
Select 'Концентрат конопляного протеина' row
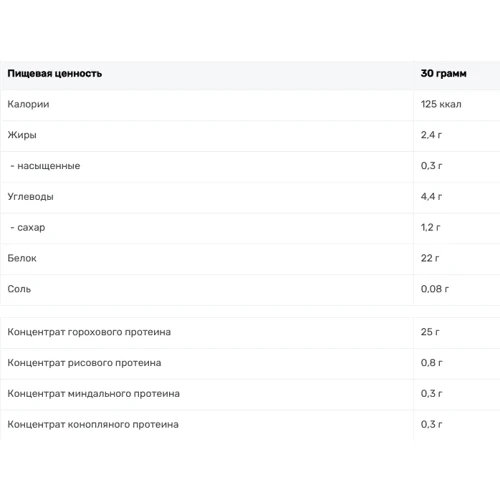250,425
